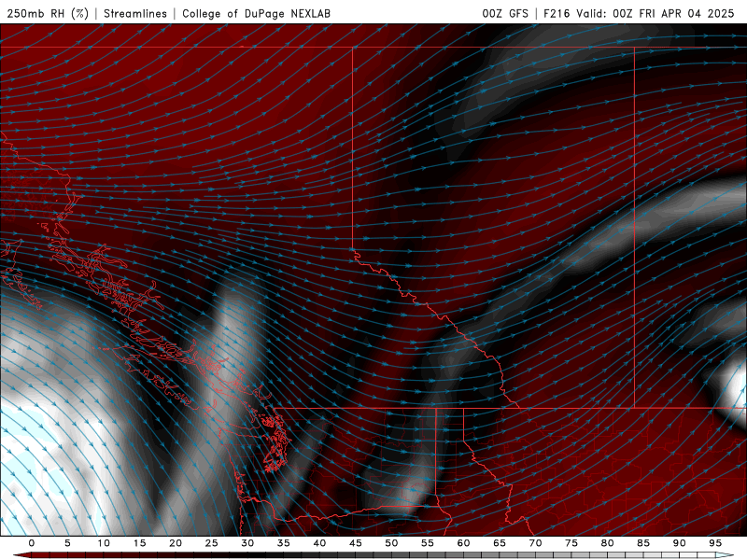Click the colorbar label "75"
The height and width of the screenshot is (560, 747).
point(571,543)
